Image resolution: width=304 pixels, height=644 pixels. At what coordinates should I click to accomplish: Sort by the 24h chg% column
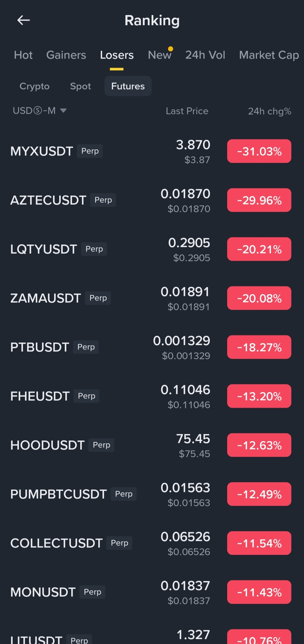point(269,111)
